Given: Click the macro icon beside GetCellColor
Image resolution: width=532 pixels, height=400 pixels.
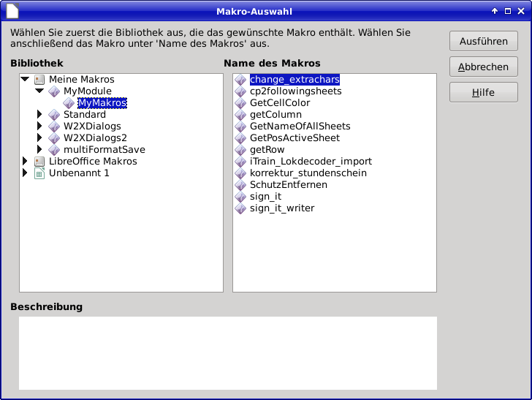Looking at the screenshot, I should tap(240, 103).
